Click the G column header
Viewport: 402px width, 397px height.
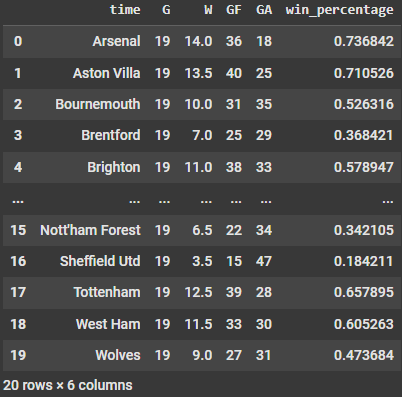[x=166, y=10]
